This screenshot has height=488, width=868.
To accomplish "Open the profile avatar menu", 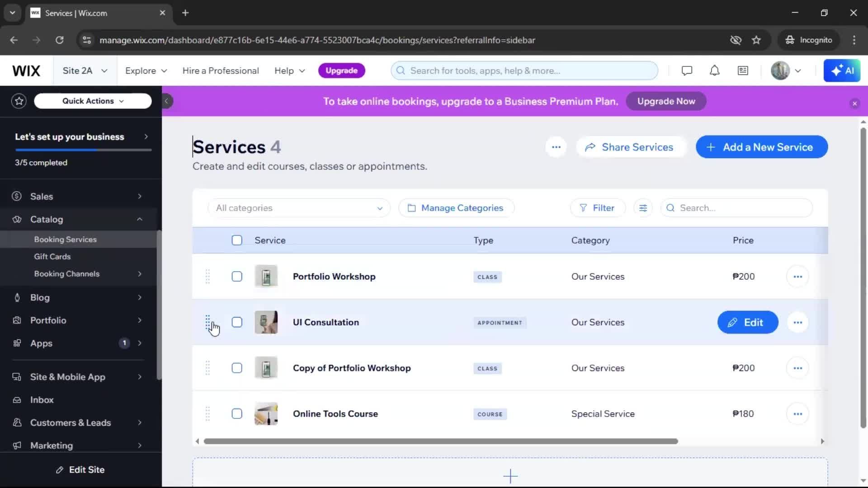I will coord(786,71).
